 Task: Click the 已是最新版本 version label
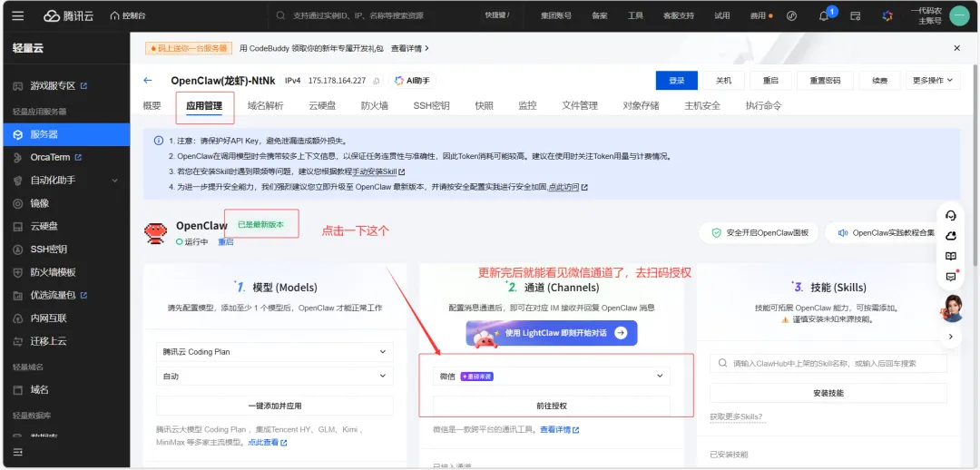pyautogui.click(x=260, y=224)
